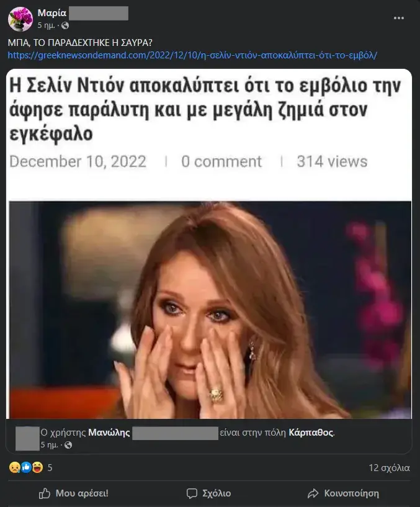Open the Μανώλης user name link
This screenshot has width=420, height=507.
(109, 433)
